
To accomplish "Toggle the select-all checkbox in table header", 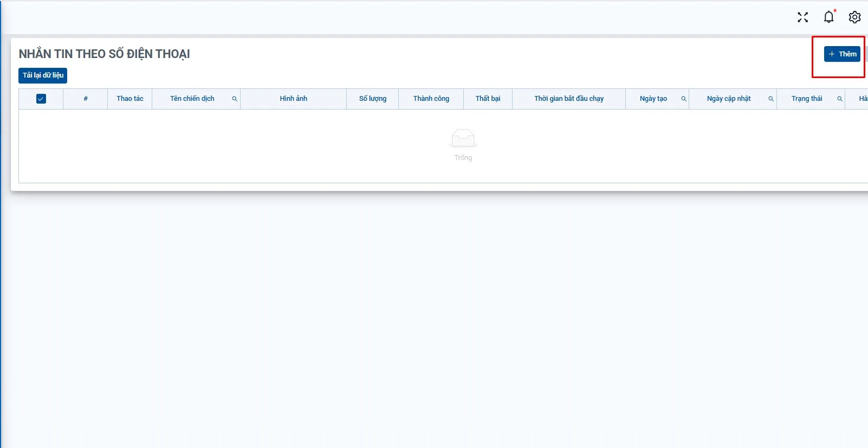I will (x=41, y=99).
